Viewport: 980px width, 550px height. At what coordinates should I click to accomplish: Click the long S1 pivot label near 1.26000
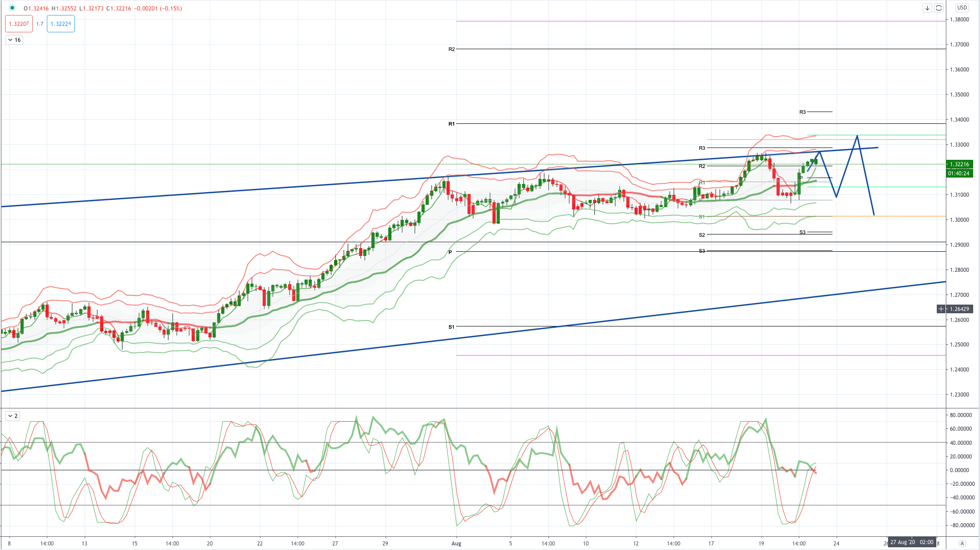click(452, 327)
